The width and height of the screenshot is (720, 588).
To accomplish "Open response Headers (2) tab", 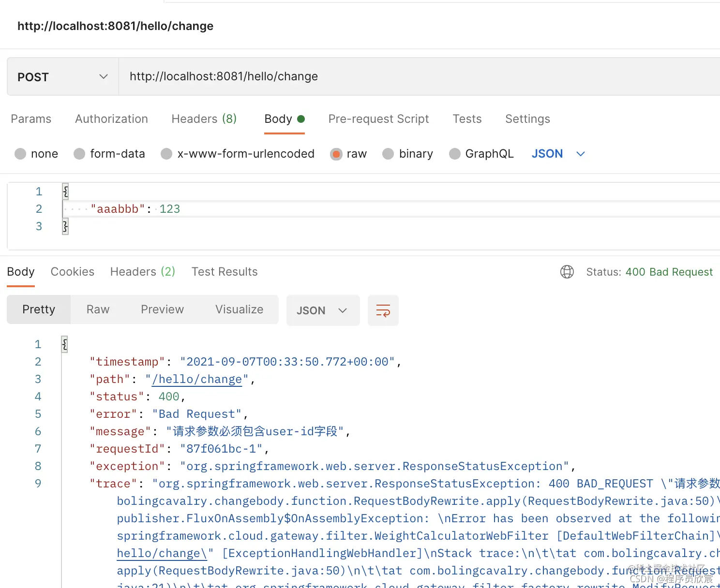I will [143, 272].
